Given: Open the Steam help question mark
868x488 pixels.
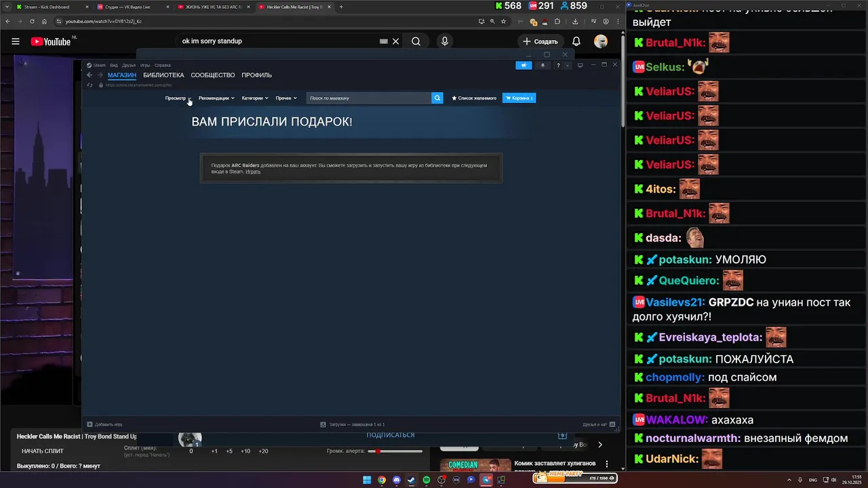Looking at the screenshot, I should pyautogui.click(x=558, y=65).
